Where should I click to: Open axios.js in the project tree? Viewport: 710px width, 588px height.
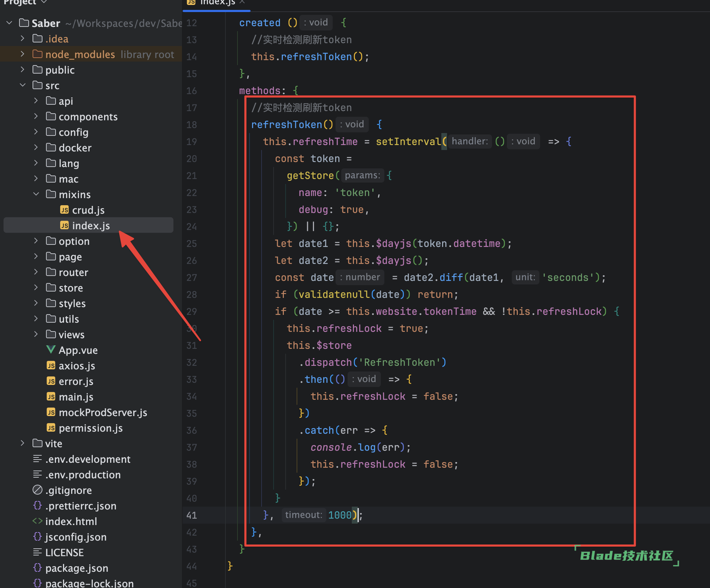click(77, 365)
